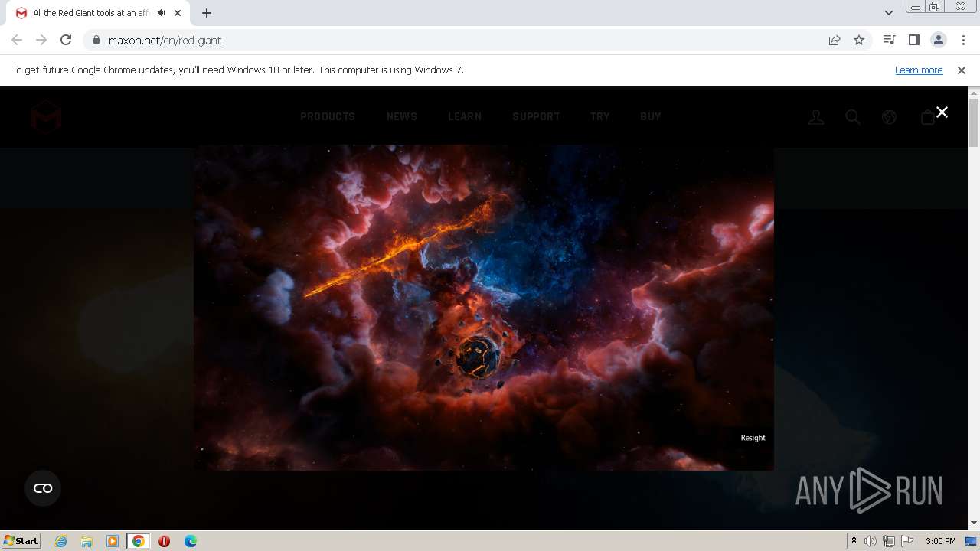
Task: Open the LEARN menu
Action: (465, 116)
